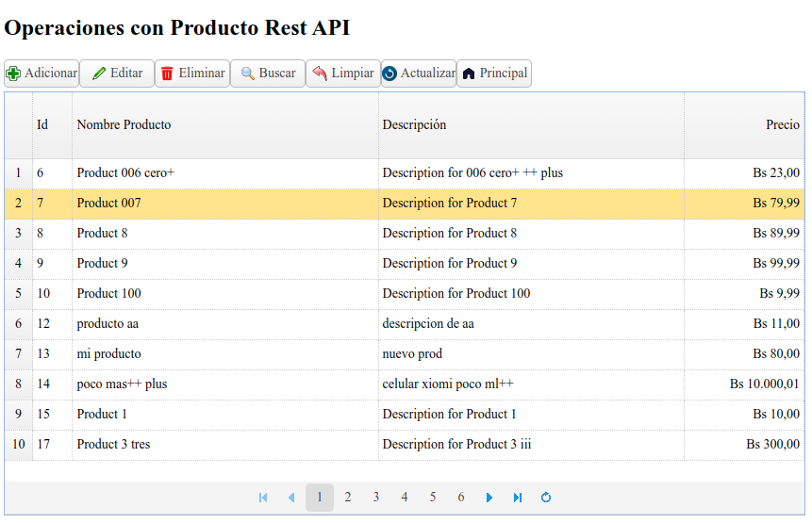Select the Product 100 name cell
Viewport: 812px width, 523px height.
(225, 294)
